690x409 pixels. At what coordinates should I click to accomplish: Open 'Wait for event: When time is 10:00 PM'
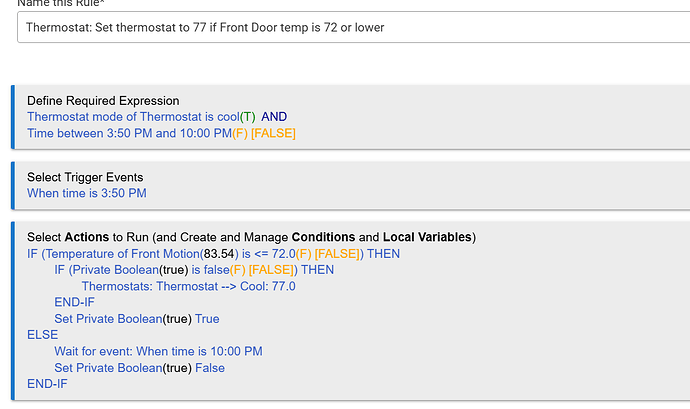tap(158, 352)
